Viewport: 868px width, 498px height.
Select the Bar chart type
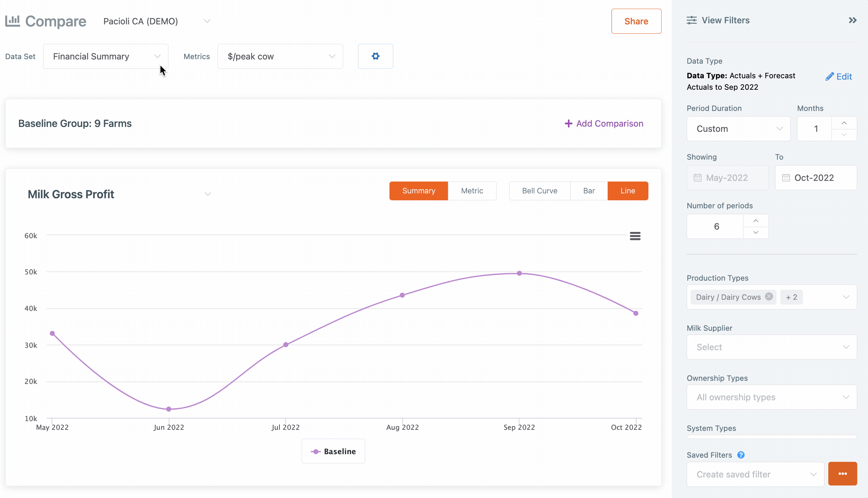(x=589, y=191)
